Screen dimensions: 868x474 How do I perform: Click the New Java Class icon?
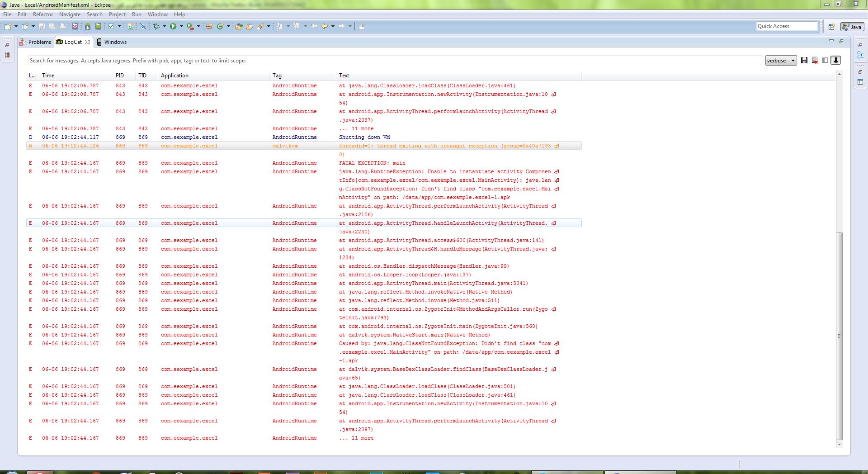point(220,26)
